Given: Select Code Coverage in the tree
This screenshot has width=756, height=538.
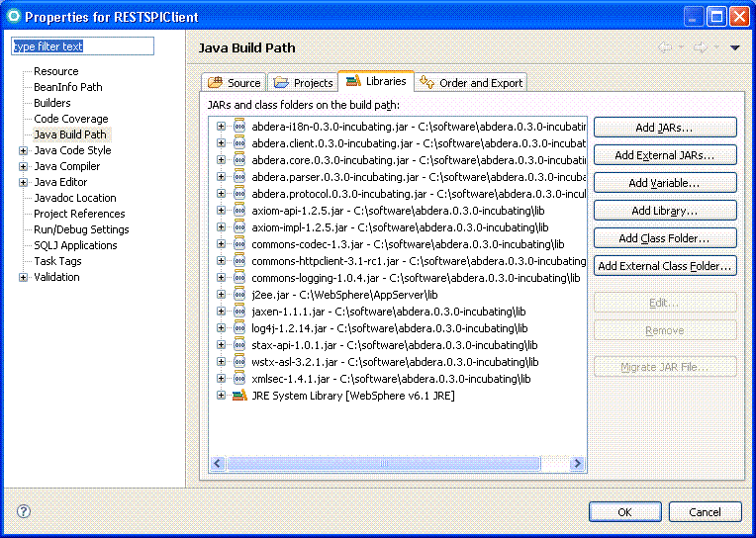Looking at the screenshot, I should coord(71,119).
